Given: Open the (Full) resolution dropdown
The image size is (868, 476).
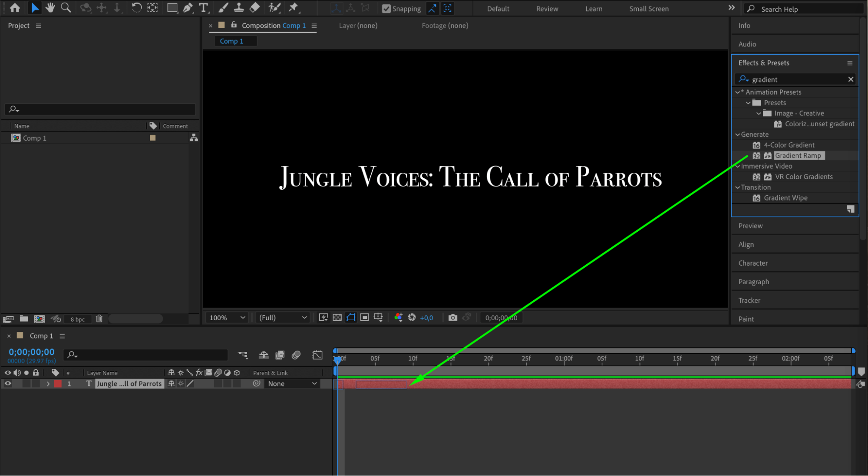Looking at the screenshot, I should [283, 318].
